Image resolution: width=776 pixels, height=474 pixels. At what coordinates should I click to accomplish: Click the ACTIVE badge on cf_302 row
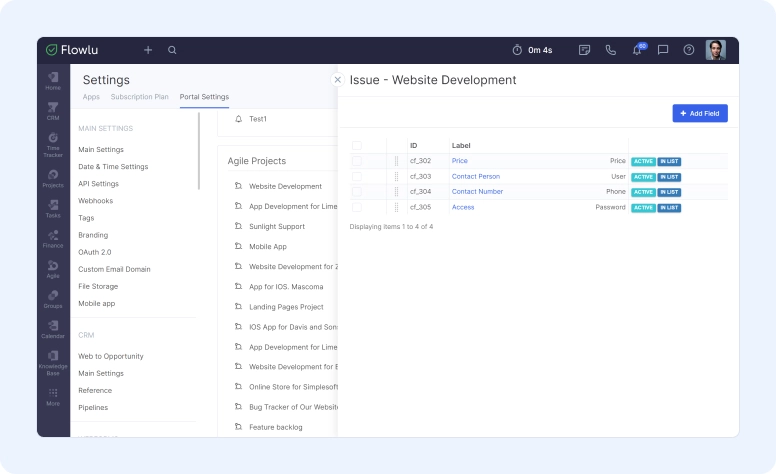click(643, 161)
